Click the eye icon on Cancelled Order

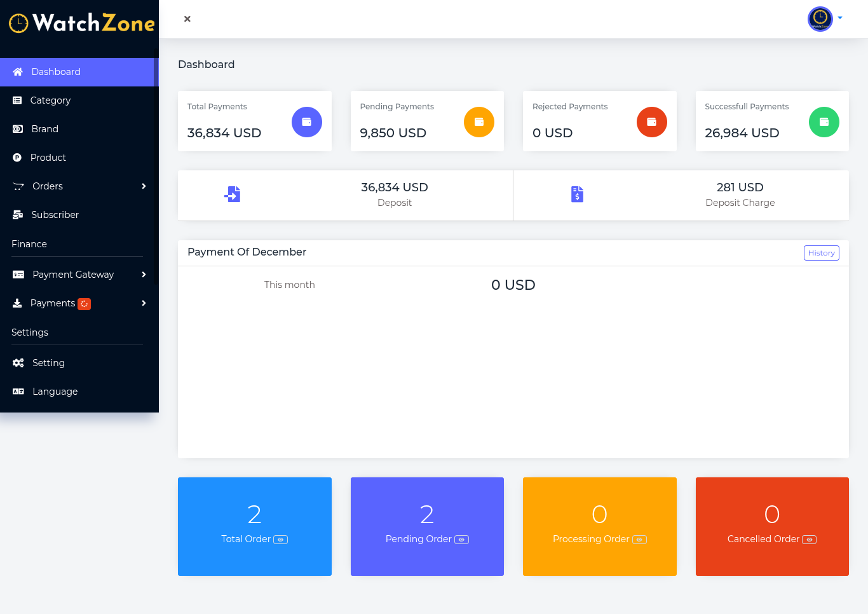point(809,540)
